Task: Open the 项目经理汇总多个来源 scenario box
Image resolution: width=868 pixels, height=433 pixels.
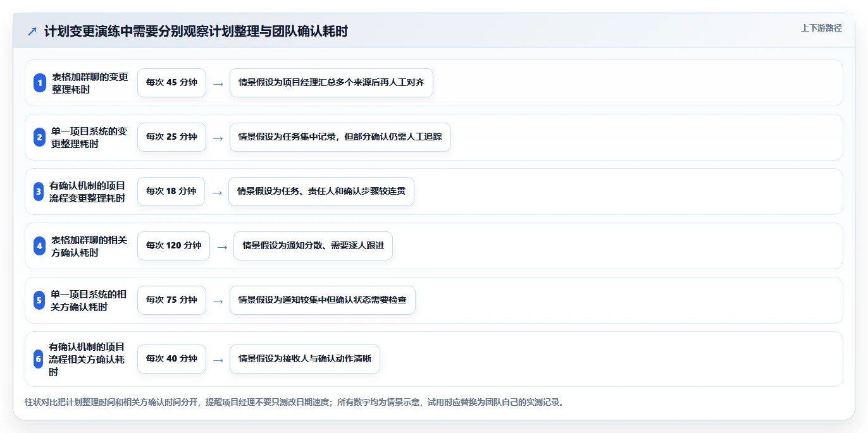Action: (332, 83)
